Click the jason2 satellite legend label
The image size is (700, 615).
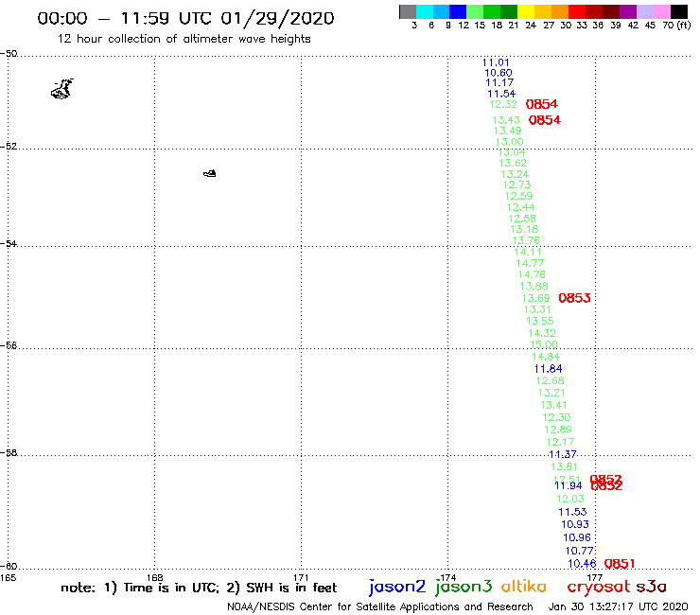click(x=397, y=587)
